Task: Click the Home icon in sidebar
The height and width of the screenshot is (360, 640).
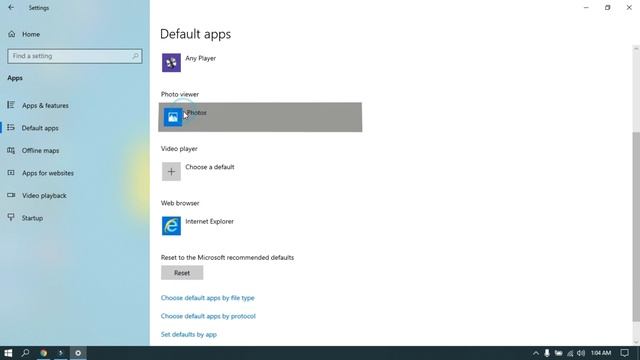Action: (x=12, y=34)
